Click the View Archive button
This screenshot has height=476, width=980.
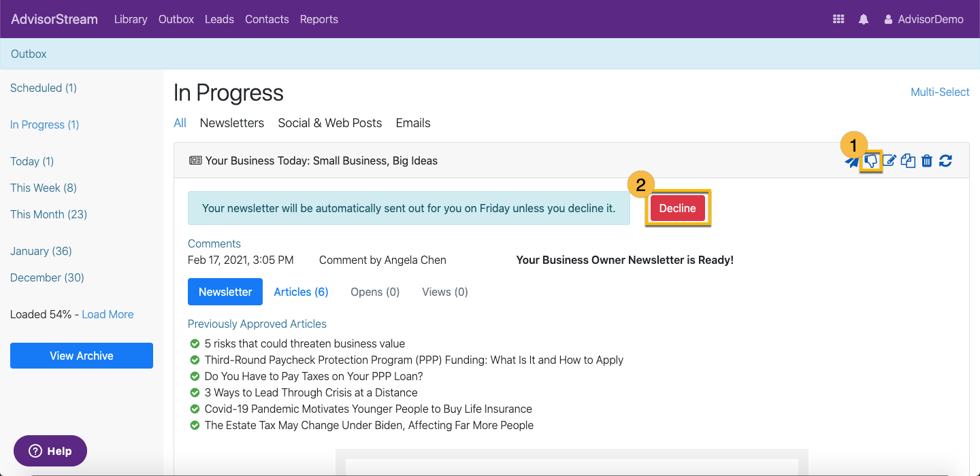tap(82, 356)
